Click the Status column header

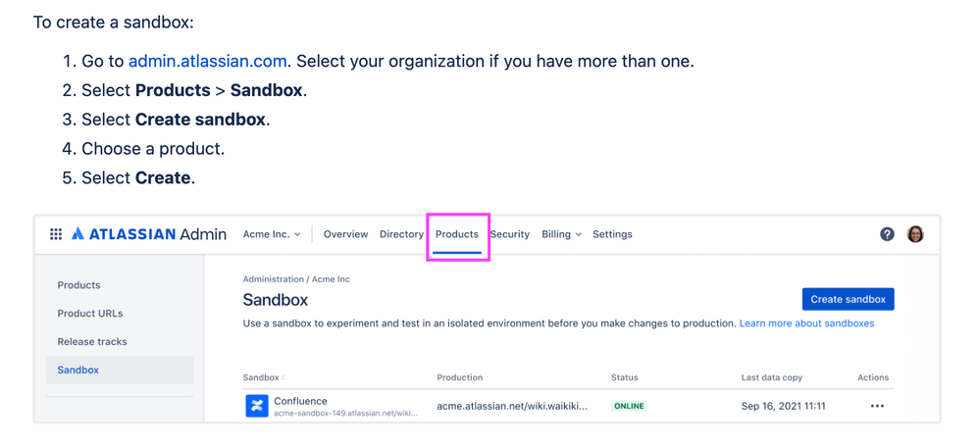pos(624,377)
